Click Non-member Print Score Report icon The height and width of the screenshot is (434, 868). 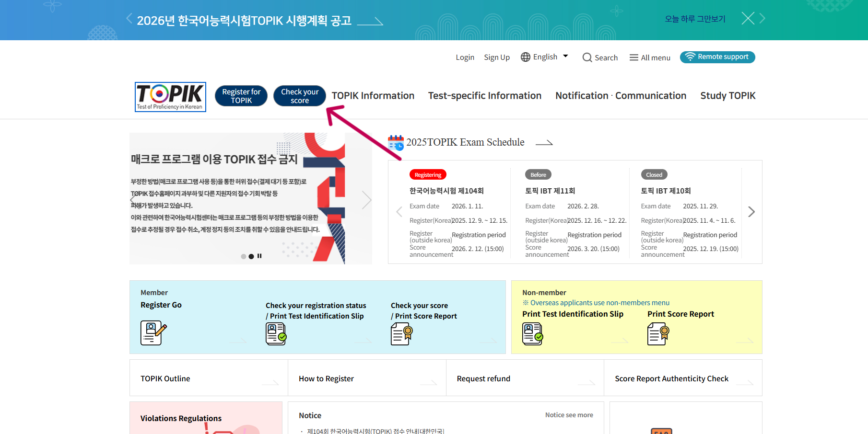pyautogui.click(x=658, y=334)
